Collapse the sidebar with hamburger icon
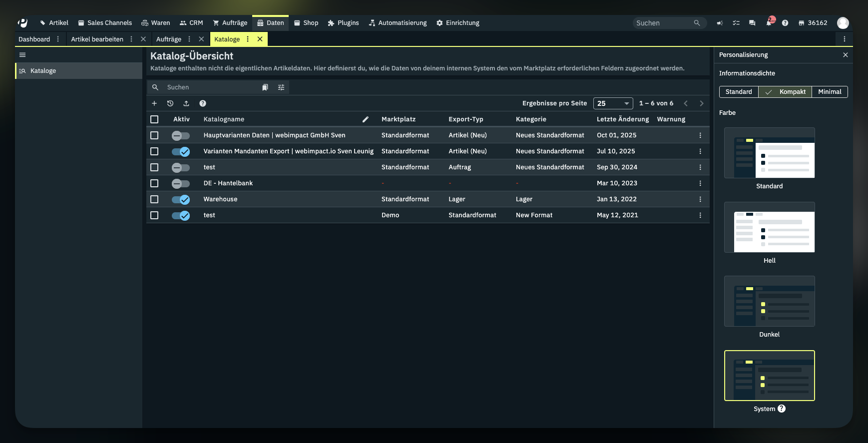Image resolution: width=868 pixels, height=443 pixels. pyautogui.click(x=22, y=55)
